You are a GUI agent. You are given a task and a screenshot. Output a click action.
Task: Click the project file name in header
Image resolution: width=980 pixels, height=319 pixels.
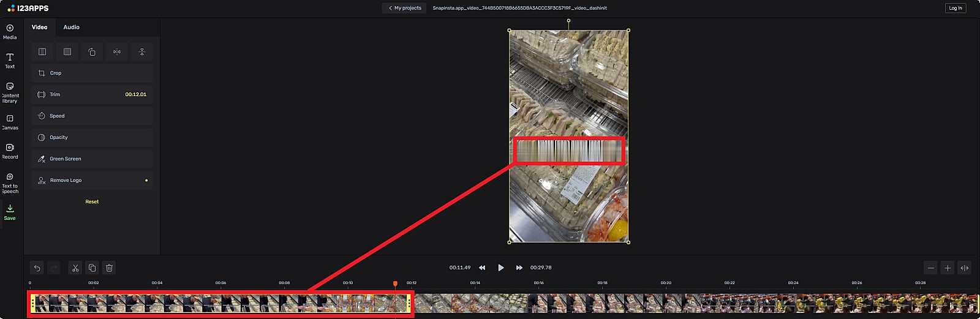pos(520,8)
